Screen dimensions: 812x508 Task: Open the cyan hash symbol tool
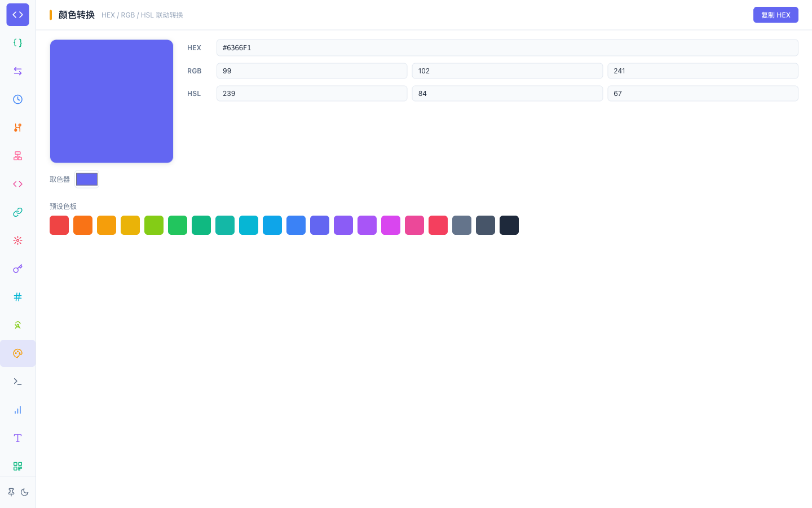click(17, 297)
